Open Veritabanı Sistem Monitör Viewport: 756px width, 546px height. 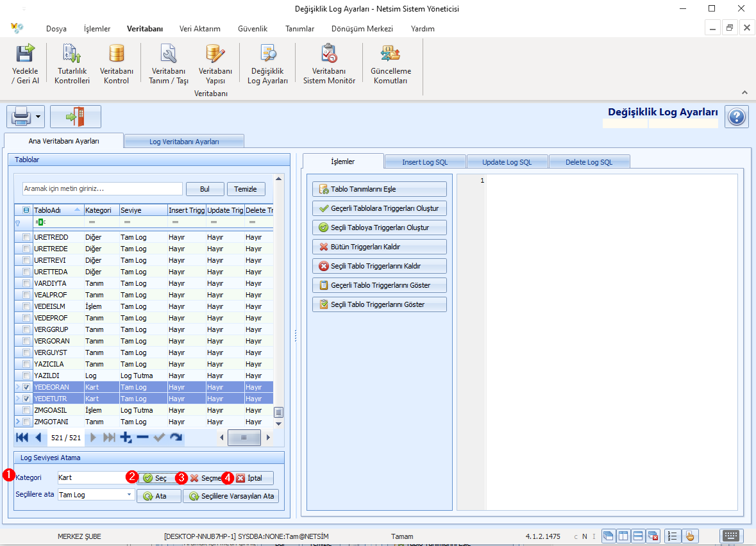[329, 64]
